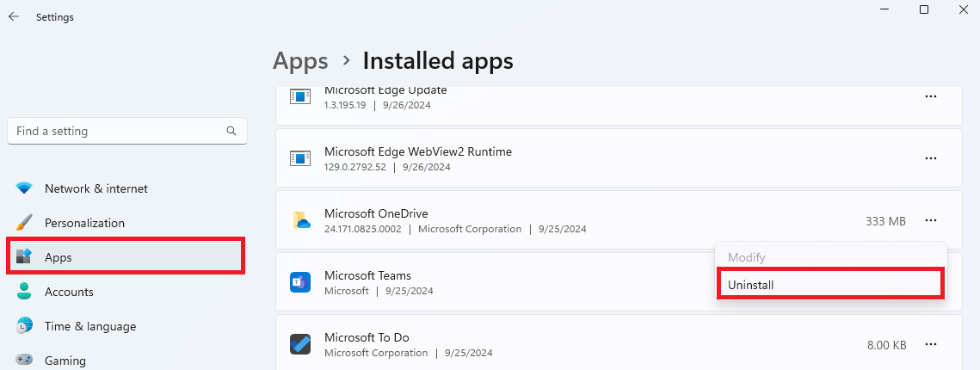
Task: Open Gaming settings
Action: [65, 360]
